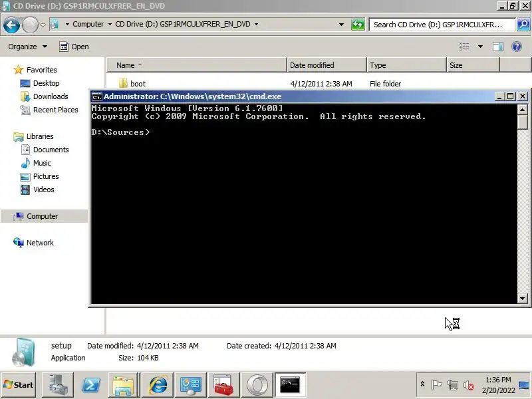Click at the D:\Sources> prompt line
The width and height of the screenshot is (532, 399).
coord(120,132)
